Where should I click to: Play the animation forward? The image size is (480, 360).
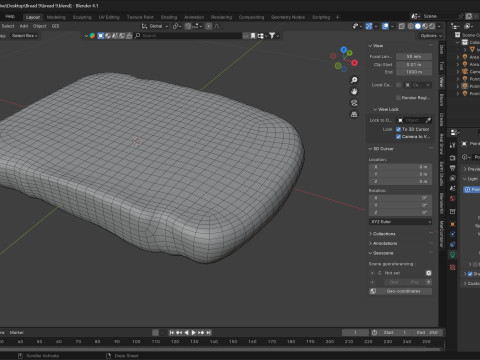click(194, 332)
